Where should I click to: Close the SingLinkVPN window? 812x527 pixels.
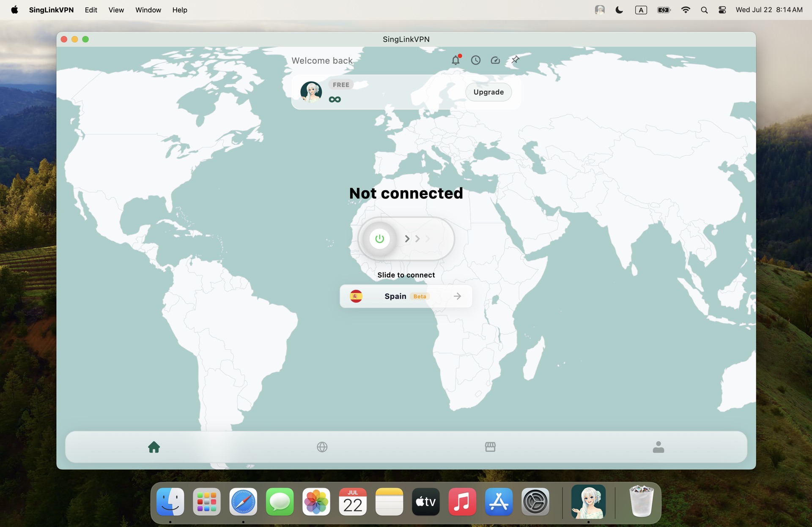click(x=64, y=39)
